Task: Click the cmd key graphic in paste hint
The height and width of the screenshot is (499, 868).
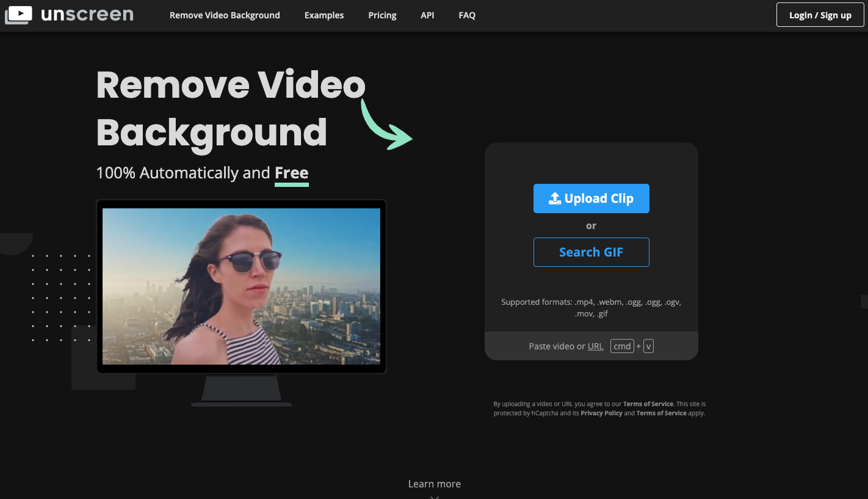Action: coord(622,346)
